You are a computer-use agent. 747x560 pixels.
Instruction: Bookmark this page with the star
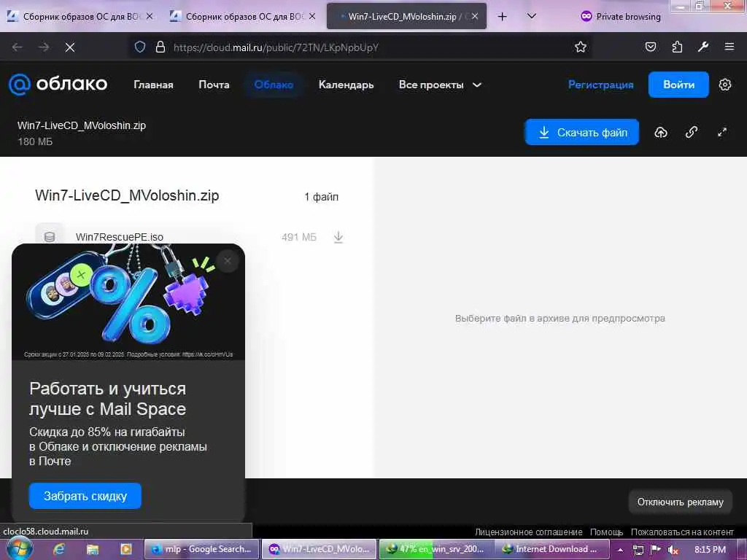coord(580,47)
